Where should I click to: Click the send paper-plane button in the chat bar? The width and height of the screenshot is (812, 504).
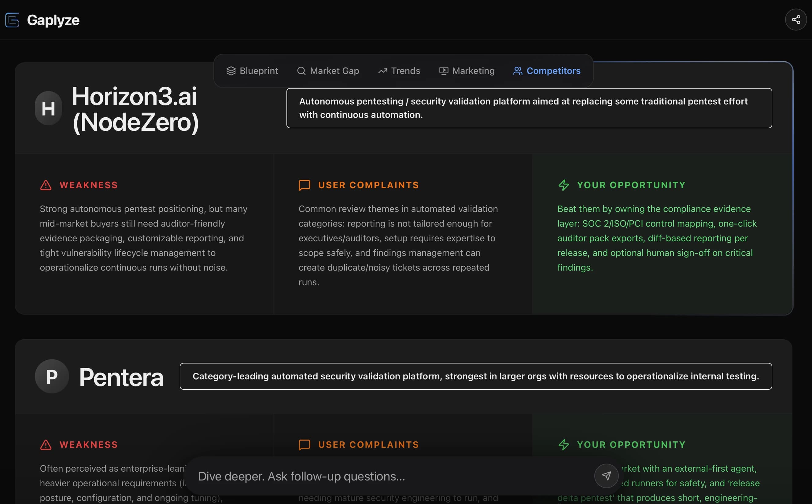607,476
